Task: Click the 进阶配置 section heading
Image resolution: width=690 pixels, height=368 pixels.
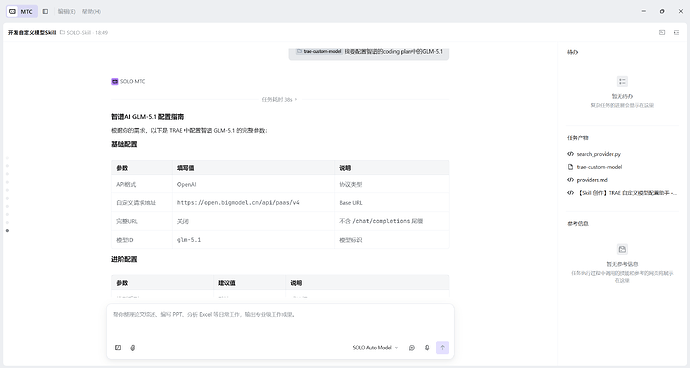Action: coord(124,259)
